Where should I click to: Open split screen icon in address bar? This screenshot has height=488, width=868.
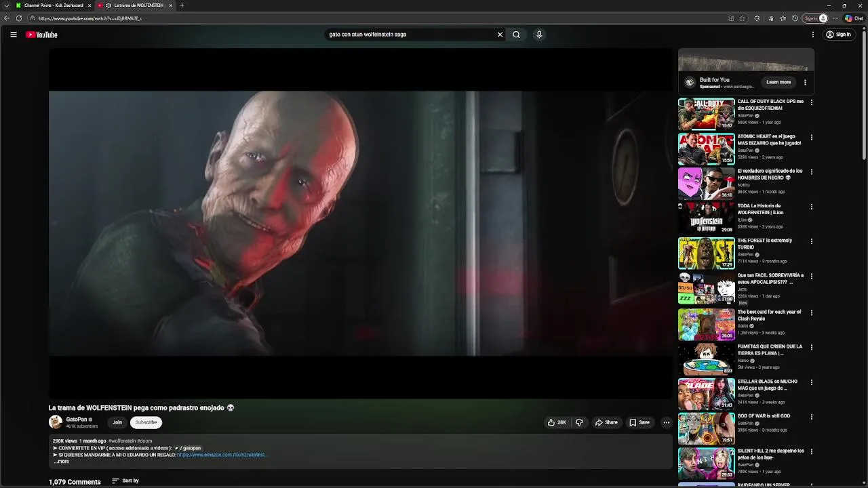pyautogui.click(x=731, y=18)
